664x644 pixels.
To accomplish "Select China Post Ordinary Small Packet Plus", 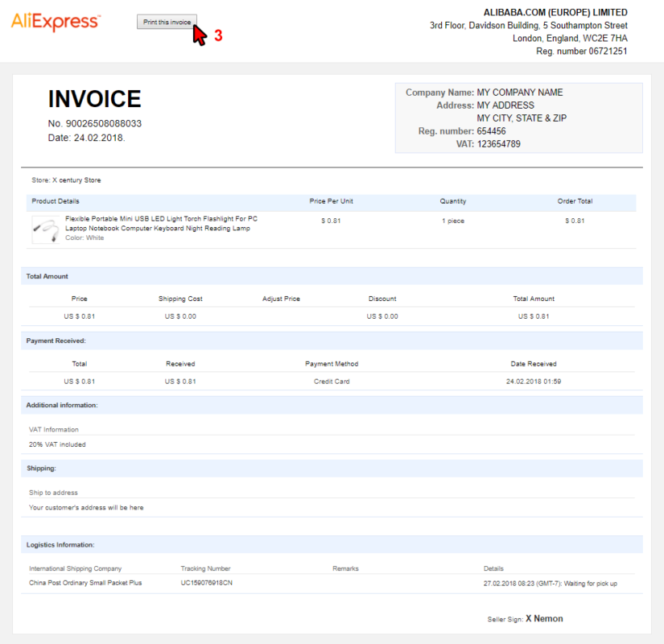I will 85,583.
